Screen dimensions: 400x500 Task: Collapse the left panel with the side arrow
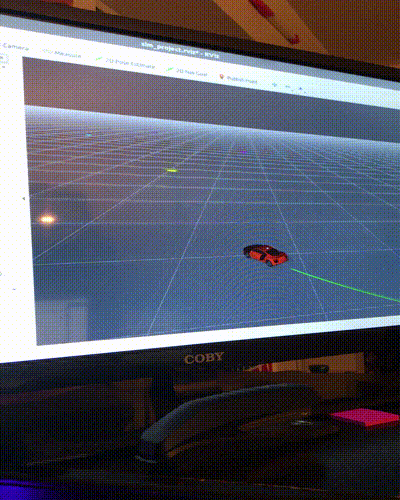(x=24, y=198)
